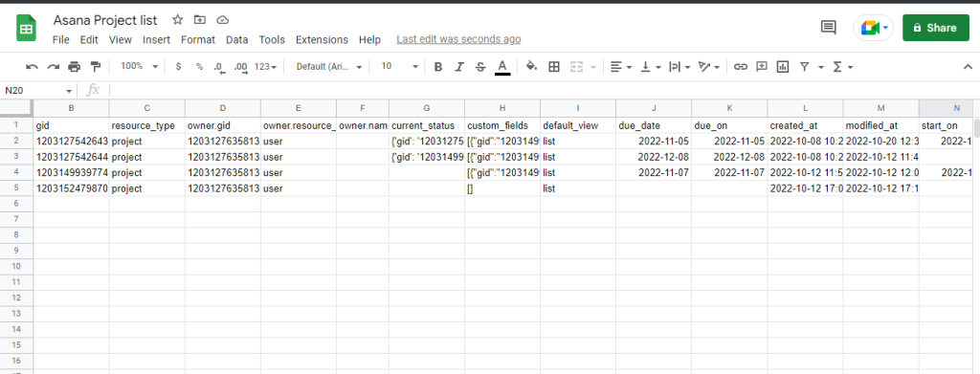Click the formula bar input
The width and height of the screenshot is (980, 374).
pos(544,91)
